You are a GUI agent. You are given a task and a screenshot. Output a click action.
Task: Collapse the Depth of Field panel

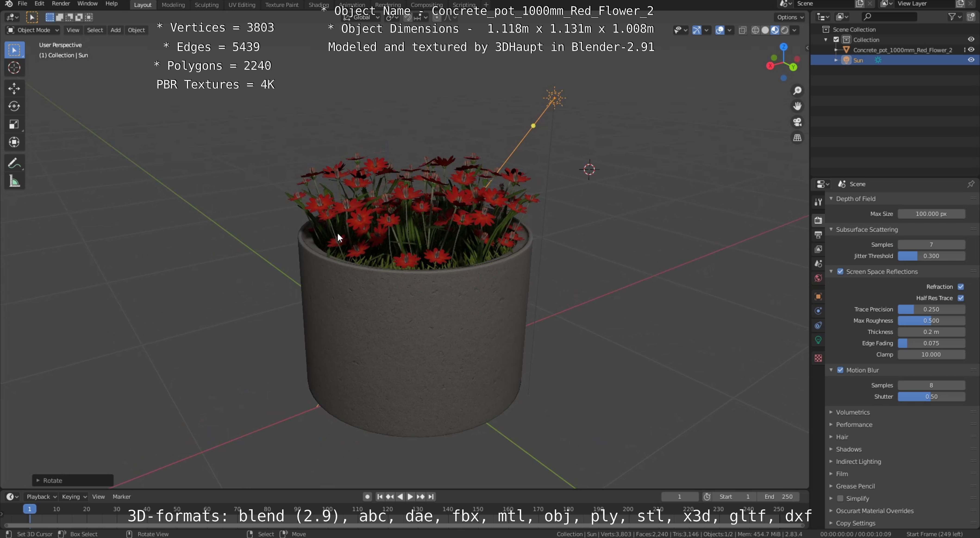pos(855,199)
